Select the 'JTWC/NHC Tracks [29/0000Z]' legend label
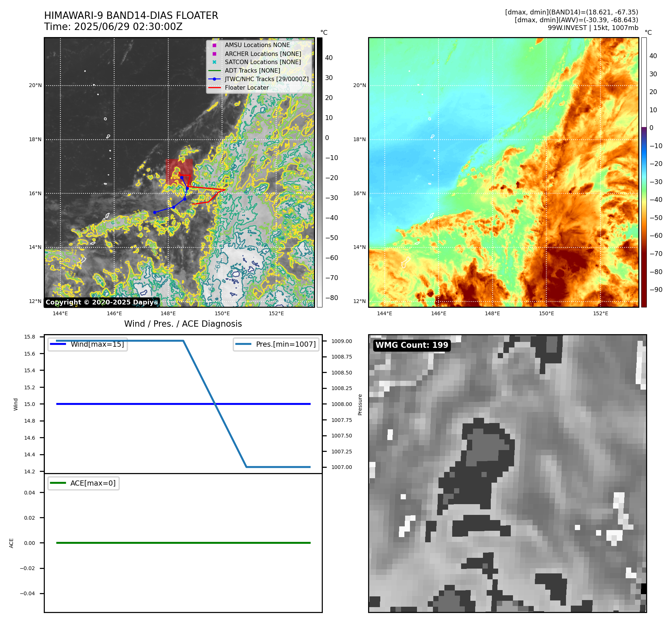Screen dimensions: 672x626 click(267, 79)
